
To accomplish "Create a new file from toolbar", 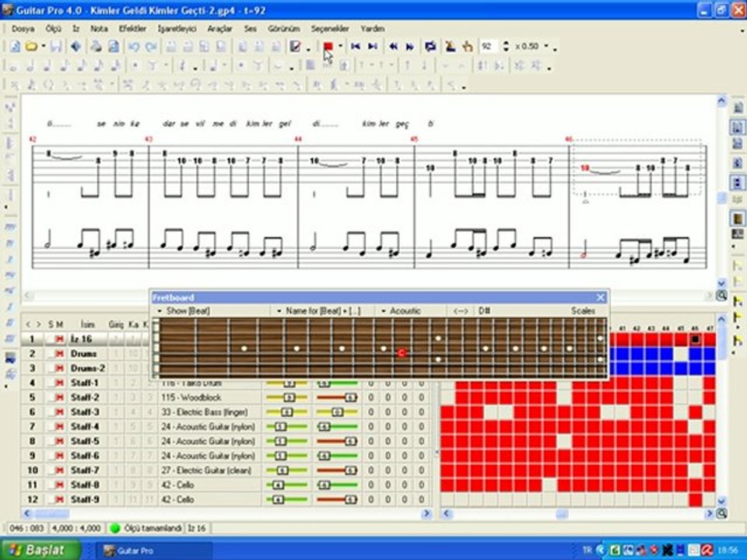I will tap(16, 46).
